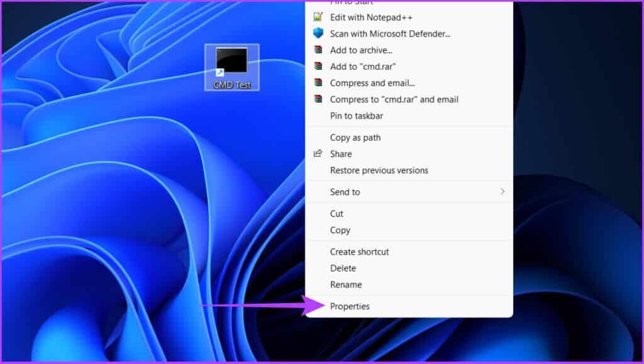Choose Compress and email option
The height and width of the screenshot is (364, 644).
click(x=372, y=83)
